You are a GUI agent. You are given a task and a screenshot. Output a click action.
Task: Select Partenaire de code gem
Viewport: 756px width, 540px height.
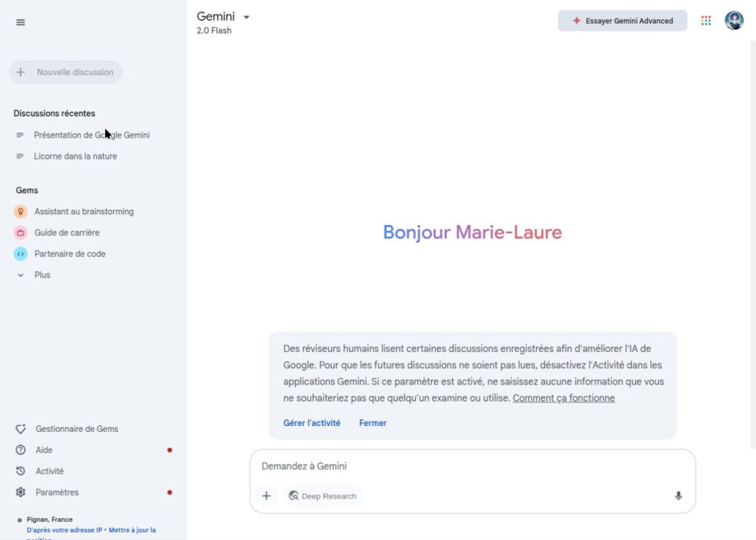pyautogui.click(x=70, y=254)
